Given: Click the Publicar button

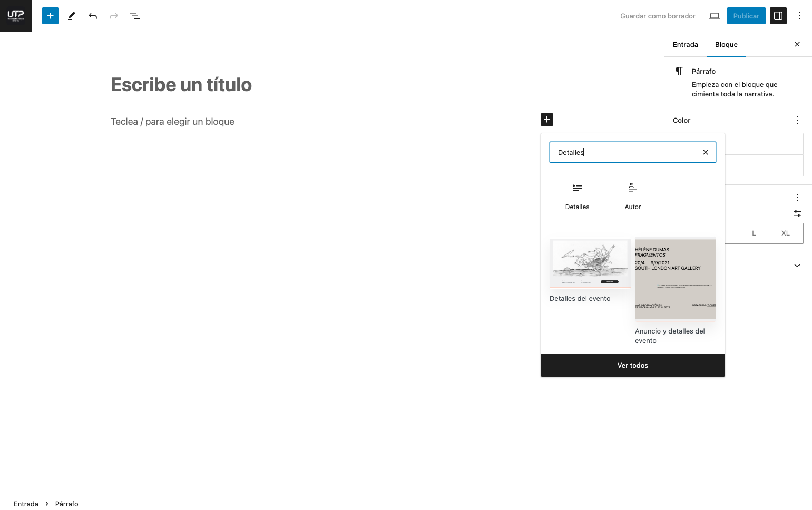Looking at the screenshot, I should (746, 16).
